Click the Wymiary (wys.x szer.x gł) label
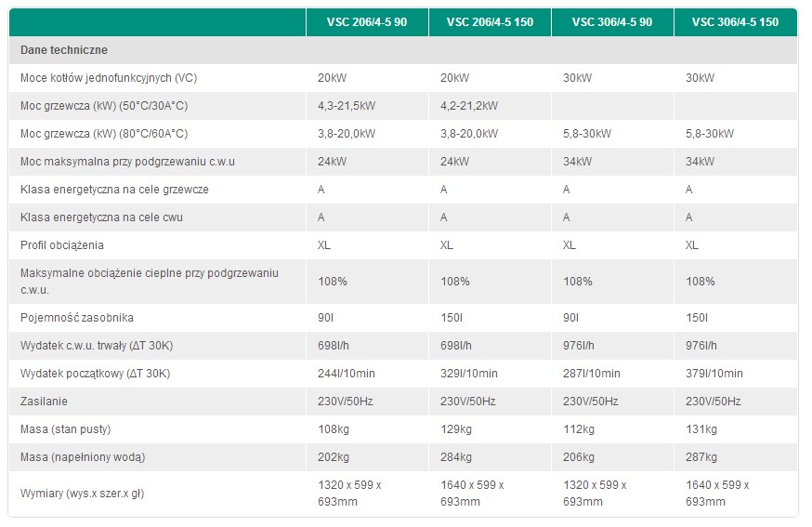812x527 pixels. [88, 493]
